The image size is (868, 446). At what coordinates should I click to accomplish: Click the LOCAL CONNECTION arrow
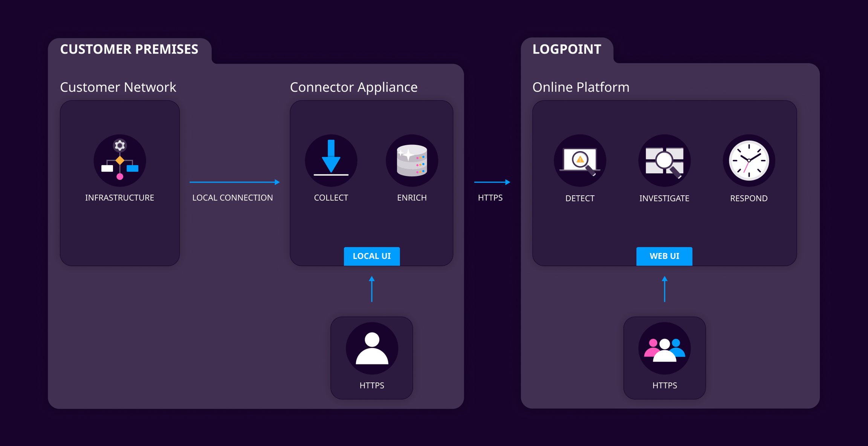tap(234, 182)
